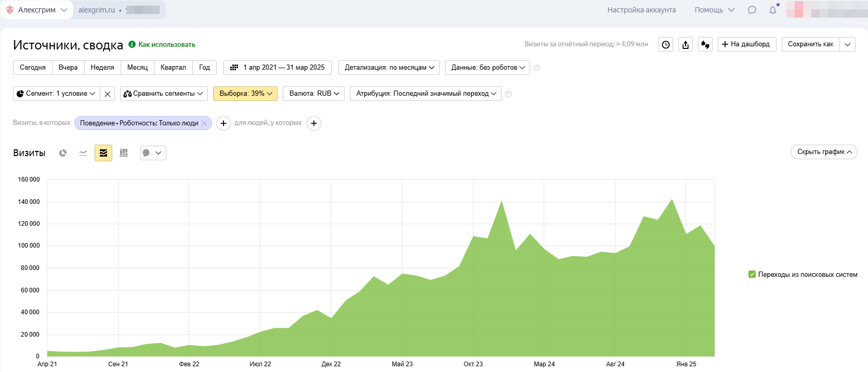Collapse the chart with "Скрыть график"
Screen dimensions: 868x372
pyautogui.click(x=824, y=152)
